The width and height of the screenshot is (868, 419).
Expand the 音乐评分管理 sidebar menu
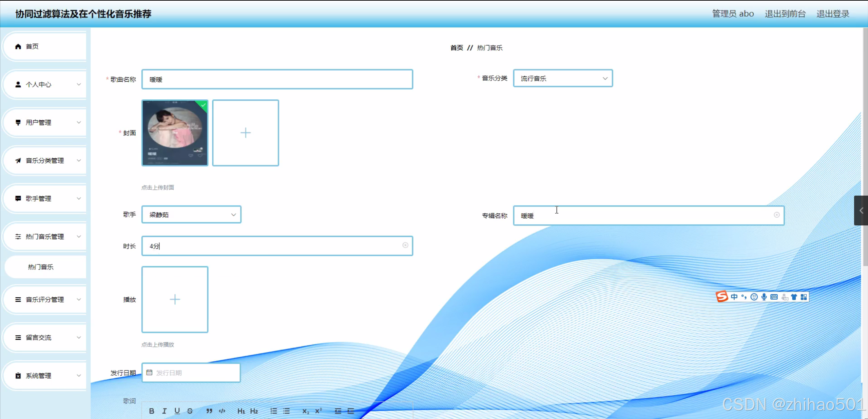(x=45, y=299)
